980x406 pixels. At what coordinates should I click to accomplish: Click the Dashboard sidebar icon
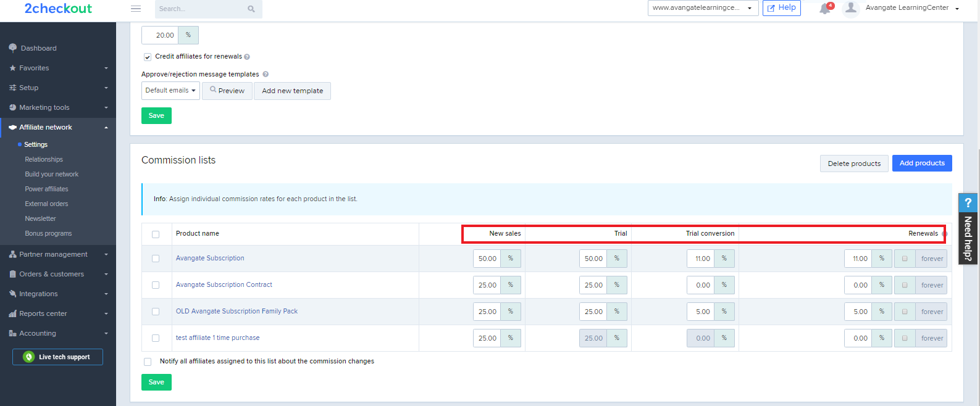tap(13, 48)
